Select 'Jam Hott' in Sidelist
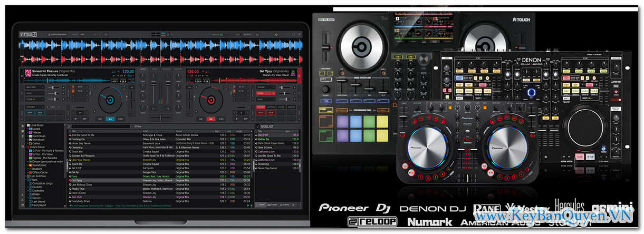 [x=277, y=135]
